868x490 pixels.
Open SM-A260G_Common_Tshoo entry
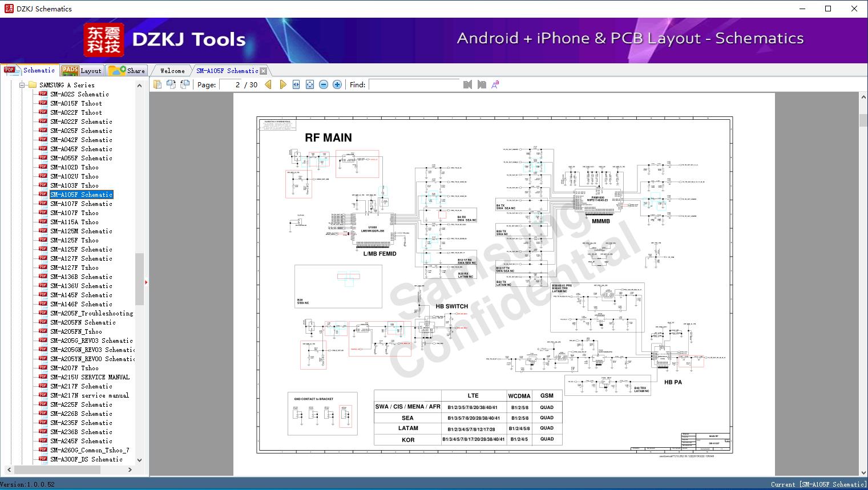click(90, 450)
